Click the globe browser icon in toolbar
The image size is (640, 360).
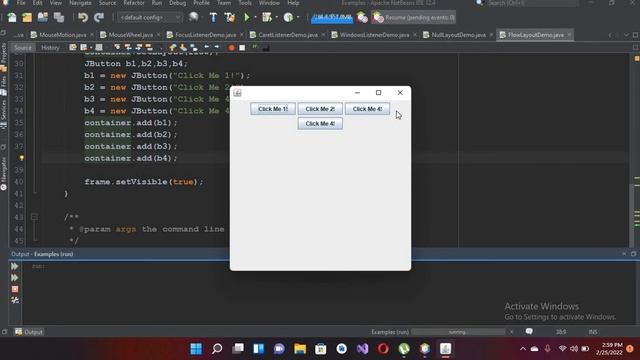point(193,17)
